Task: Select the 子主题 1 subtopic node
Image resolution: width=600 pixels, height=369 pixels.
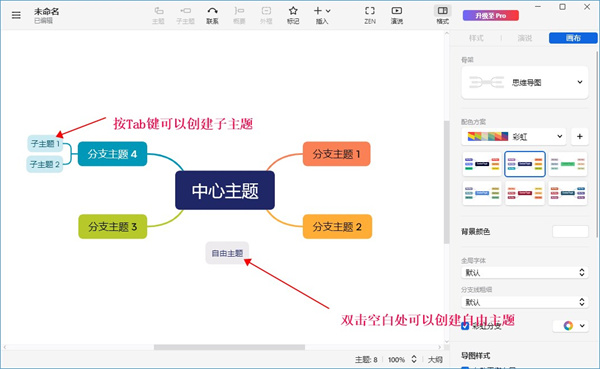Action: click(45, 144)
